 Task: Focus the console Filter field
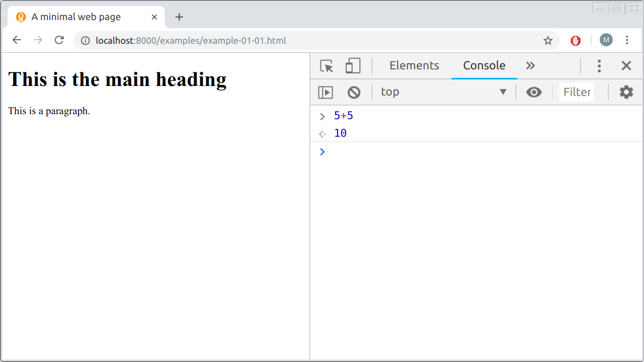(577, 92)
